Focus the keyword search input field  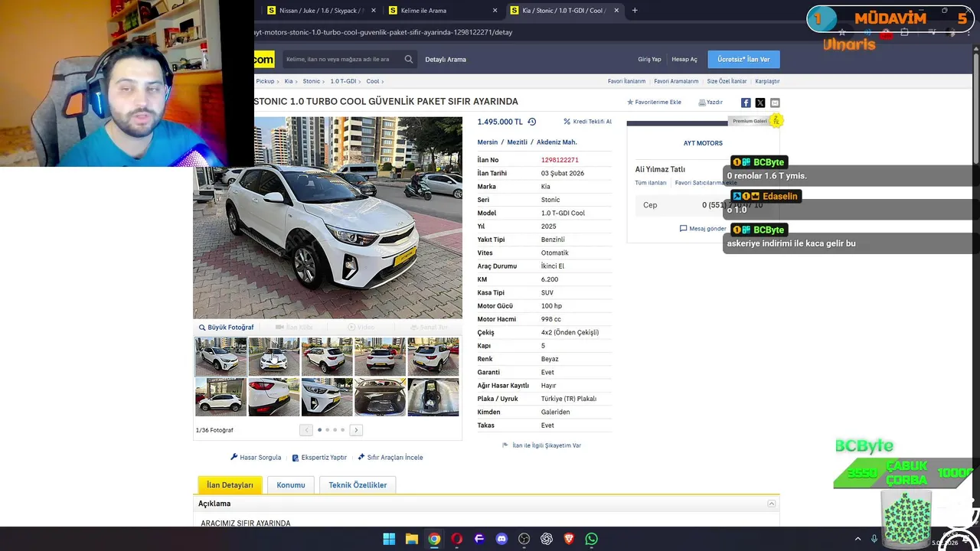(x=341, y=59)
